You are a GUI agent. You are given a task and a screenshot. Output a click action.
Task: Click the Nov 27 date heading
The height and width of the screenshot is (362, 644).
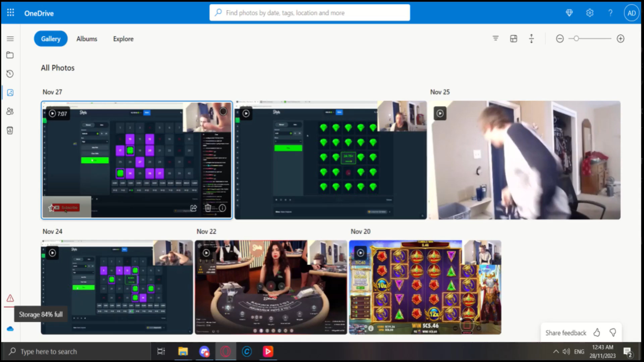tap(52, 92)
